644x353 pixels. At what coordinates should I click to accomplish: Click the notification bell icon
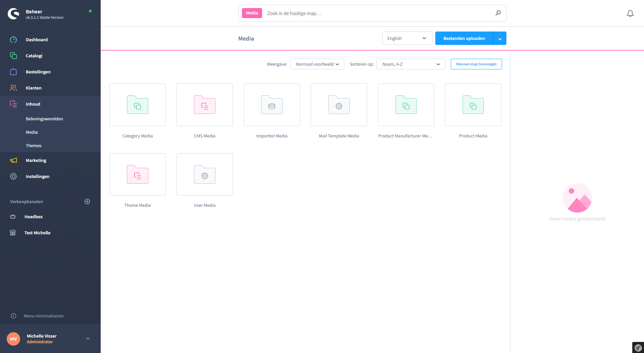coord(630,13)
